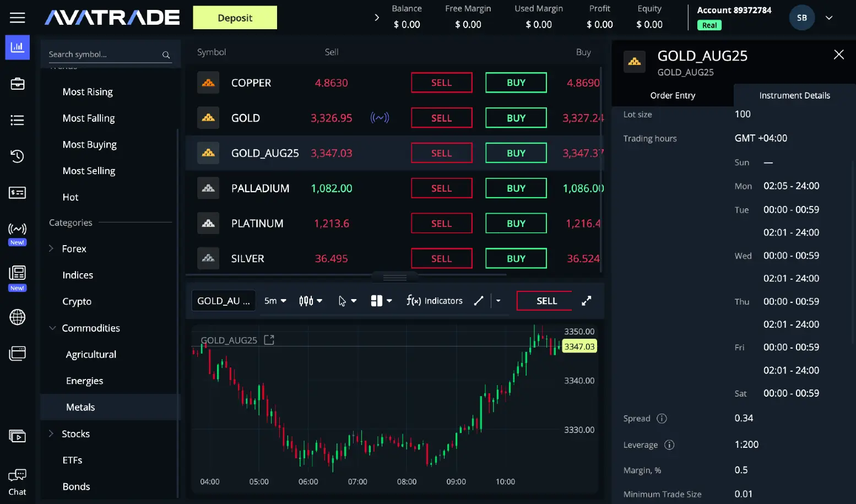Open the Agricultural subcategory

click(x=91, y=354)
